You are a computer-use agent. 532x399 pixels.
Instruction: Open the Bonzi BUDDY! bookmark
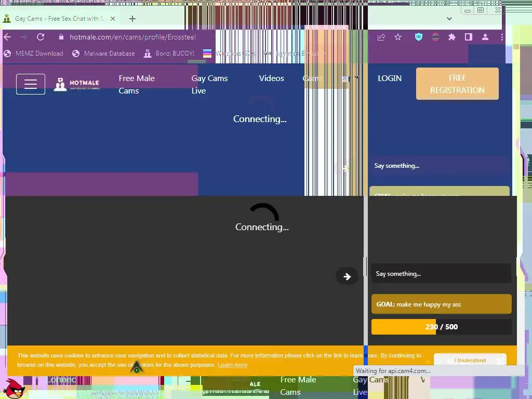click(169, 54)
